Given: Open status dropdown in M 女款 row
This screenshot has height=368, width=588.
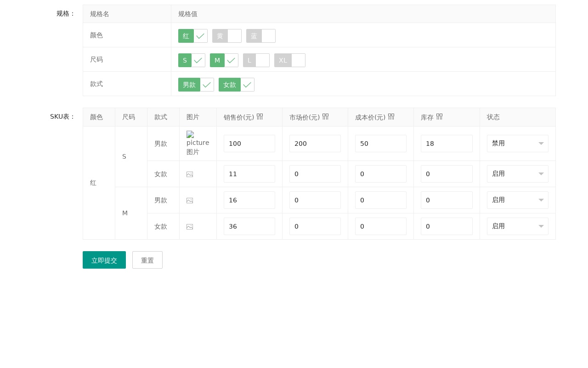Looking at the screenshot, I should [518, 226].
